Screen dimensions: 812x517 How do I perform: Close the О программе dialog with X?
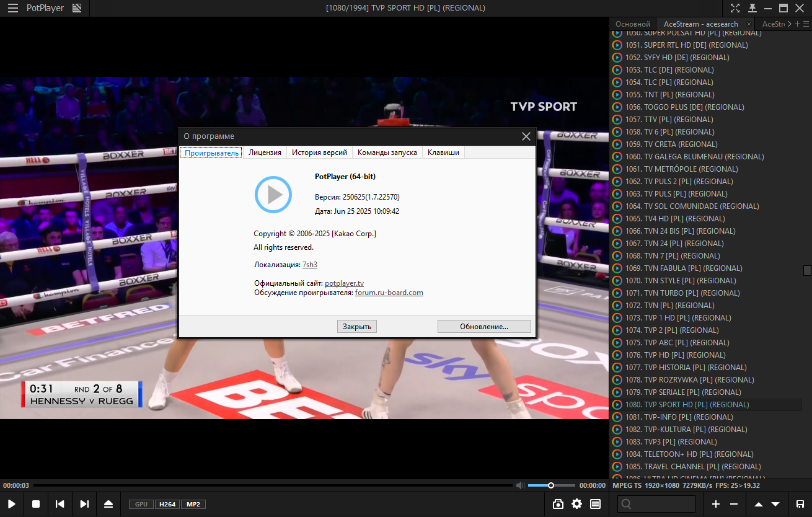coord(526,136)
